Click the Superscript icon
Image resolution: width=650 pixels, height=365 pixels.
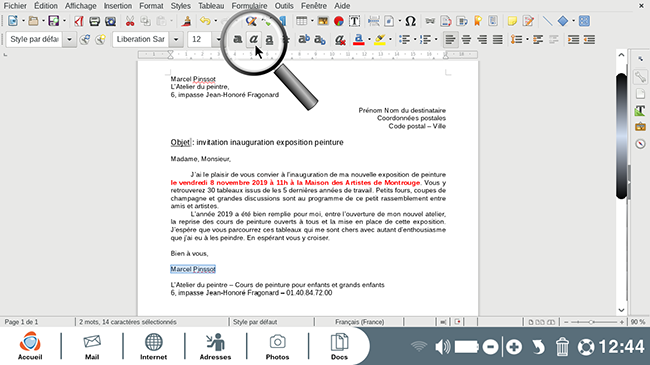coord(304,39)
